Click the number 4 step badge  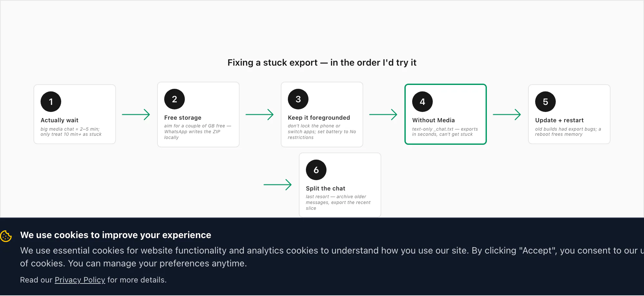(x=422, y=102)
